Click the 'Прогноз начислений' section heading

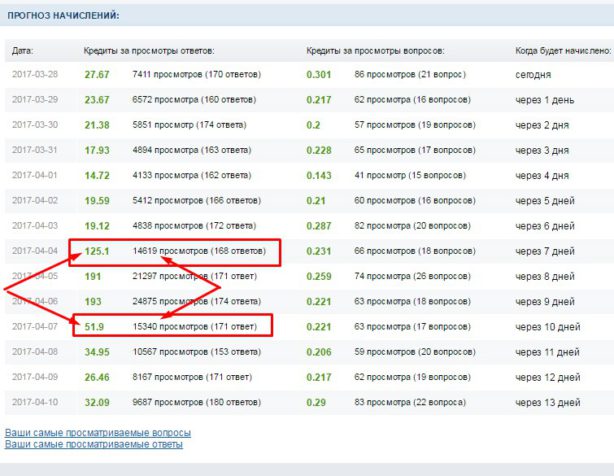point(63,17)
